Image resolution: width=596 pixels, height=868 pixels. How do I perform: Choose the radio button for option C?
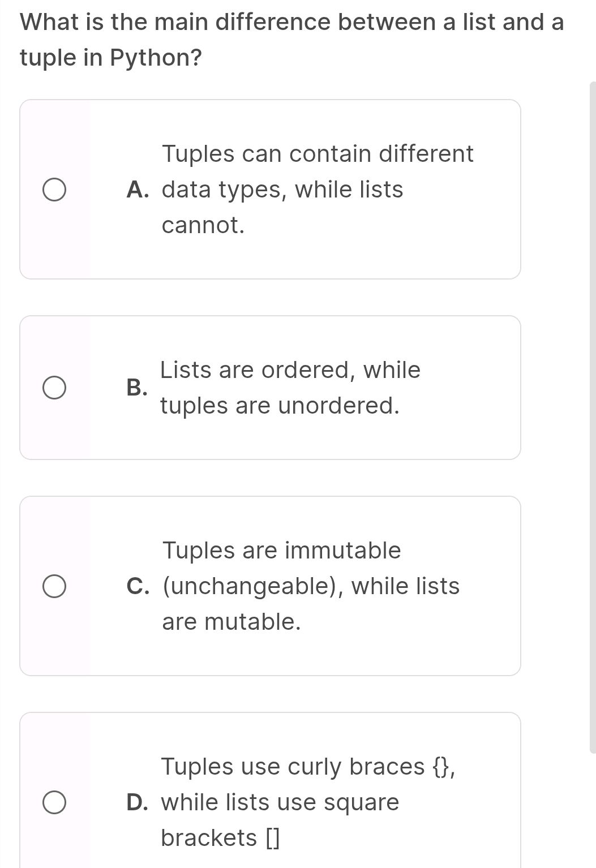(54, 587)
